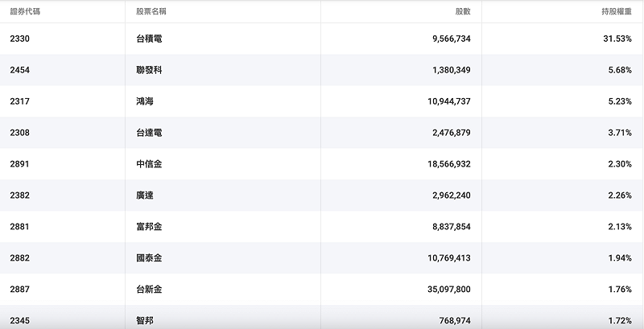Click the 智邦 stock name
644x329 pixels.
(146, 320)
